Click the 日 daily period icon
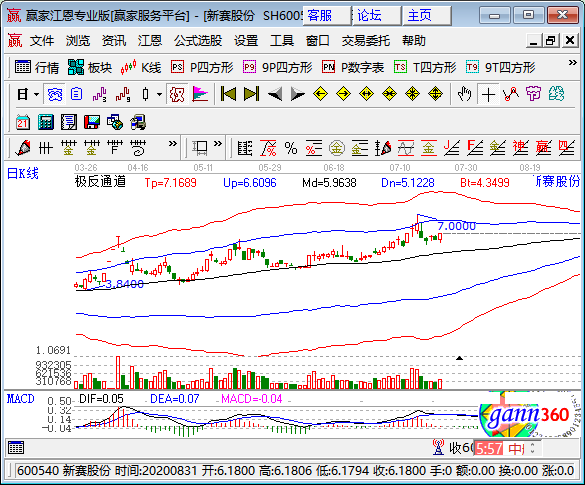This screenshot has height=485, width=585. (x=23, y=94)
